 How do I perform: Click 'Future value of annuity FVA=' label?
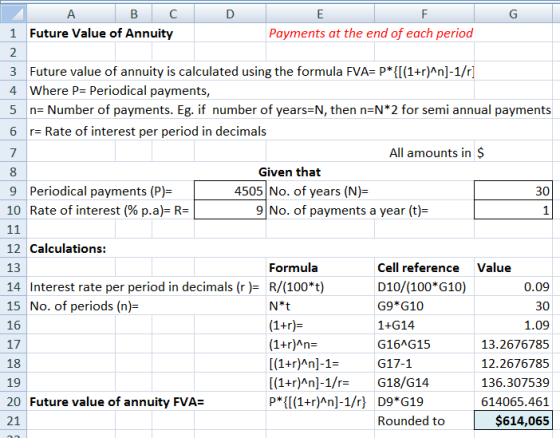[x=117, y=402]
